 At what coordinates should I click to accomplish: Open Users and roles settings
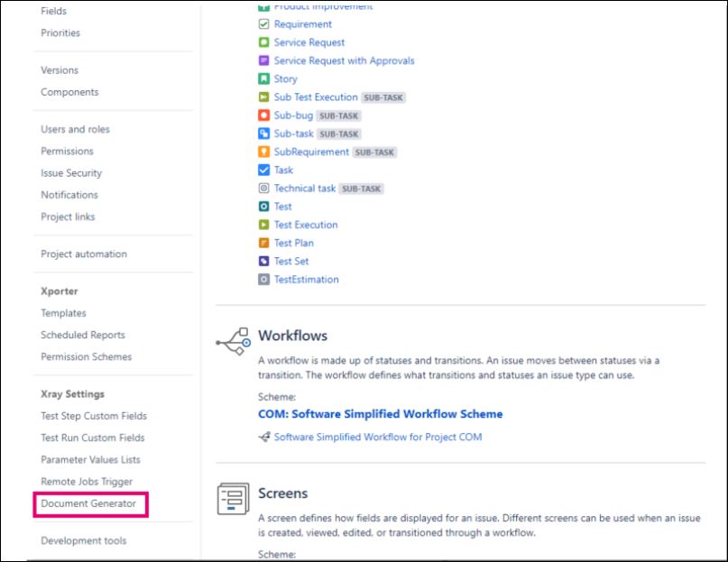[75, 129]
